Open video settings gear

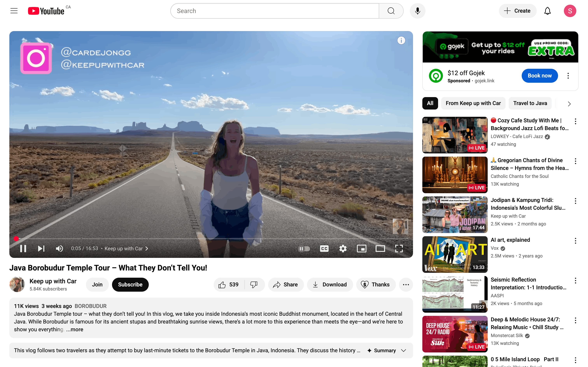point(343,248)
